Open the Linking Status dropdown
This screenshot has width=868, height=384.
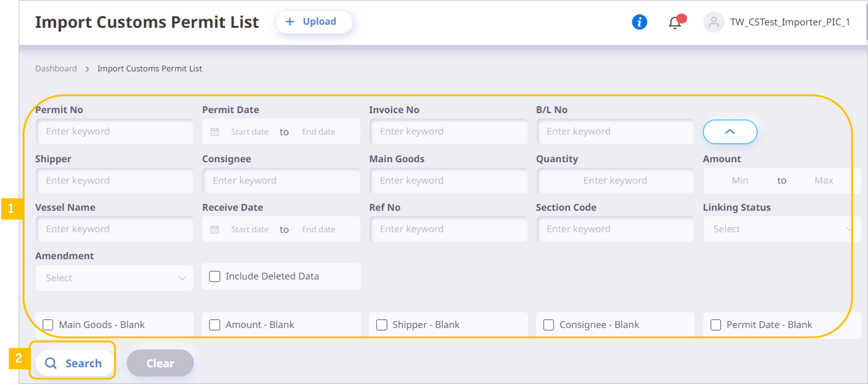[x=782, y=229]
